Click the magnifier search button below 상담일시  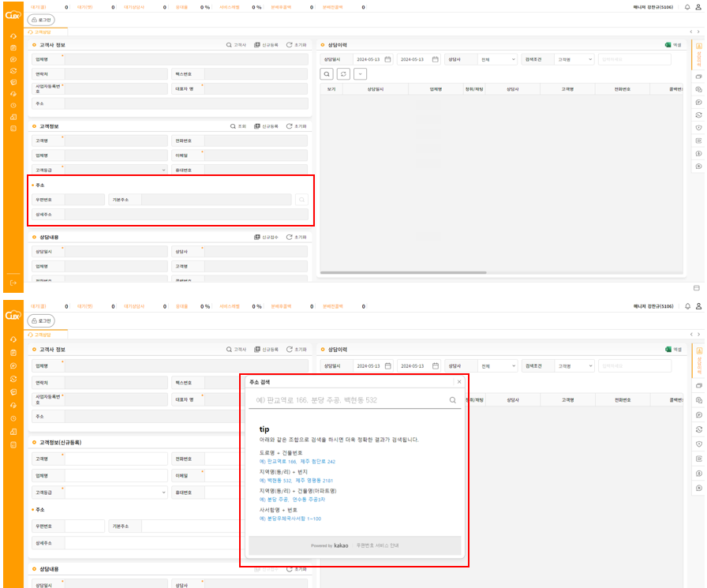pos(327,73)
